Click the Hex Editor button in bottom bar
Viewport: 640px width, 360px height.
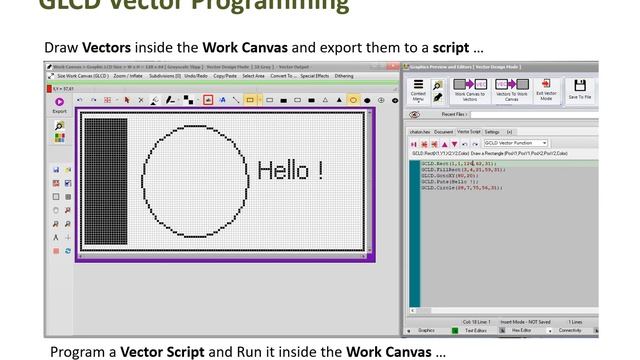point(521,330)
